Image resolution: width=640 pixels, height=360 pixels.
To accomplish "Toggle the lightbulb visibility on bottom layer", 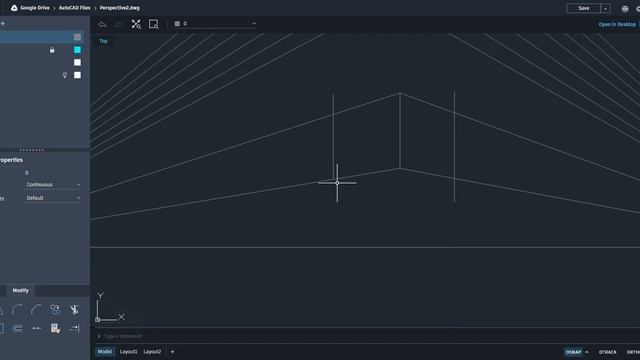I will tap(64, 75).
